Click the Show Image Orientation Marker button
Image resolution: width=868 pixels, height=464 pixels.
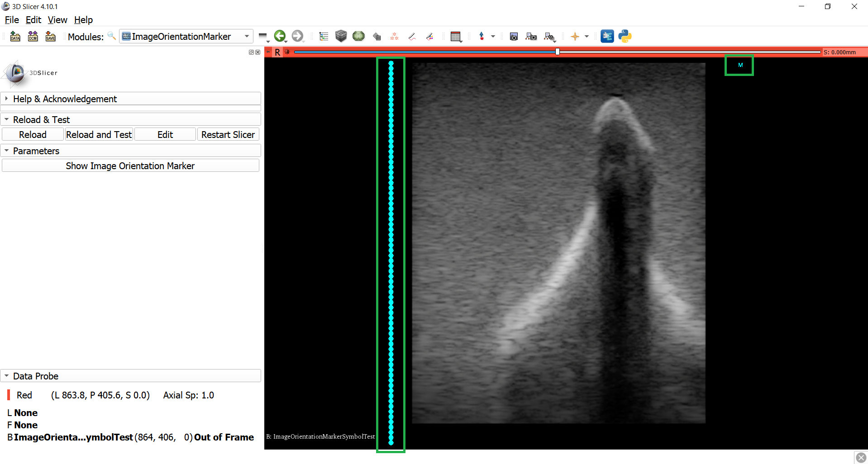[x=130, y=166]
